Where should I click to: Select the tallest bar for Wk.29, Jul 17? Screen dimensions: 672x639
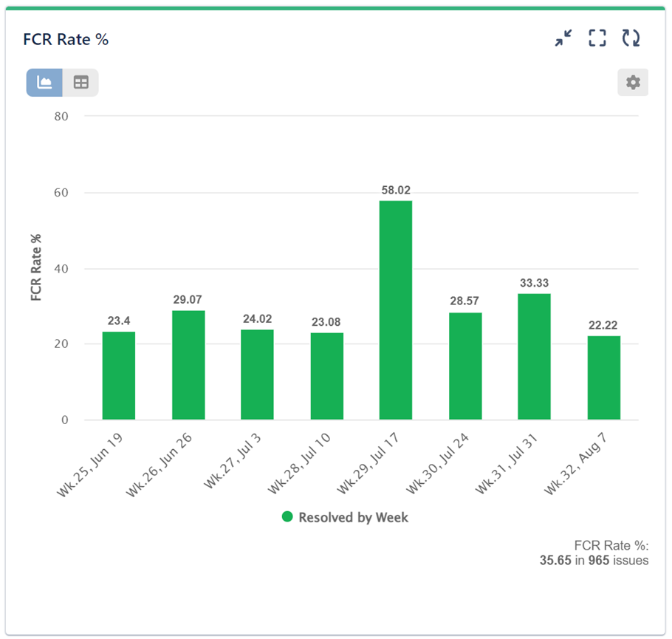(x=396, y=310)
